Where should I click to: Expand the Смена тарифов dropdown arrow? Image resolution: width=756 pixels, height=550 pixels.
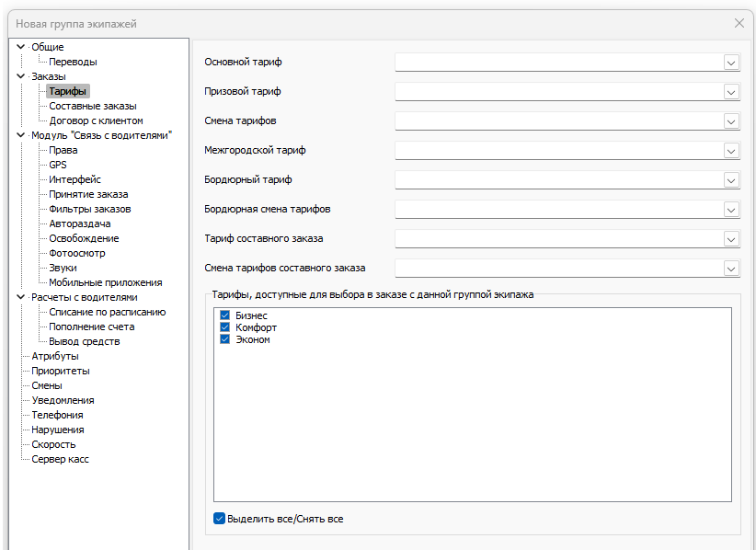point(731,121)
